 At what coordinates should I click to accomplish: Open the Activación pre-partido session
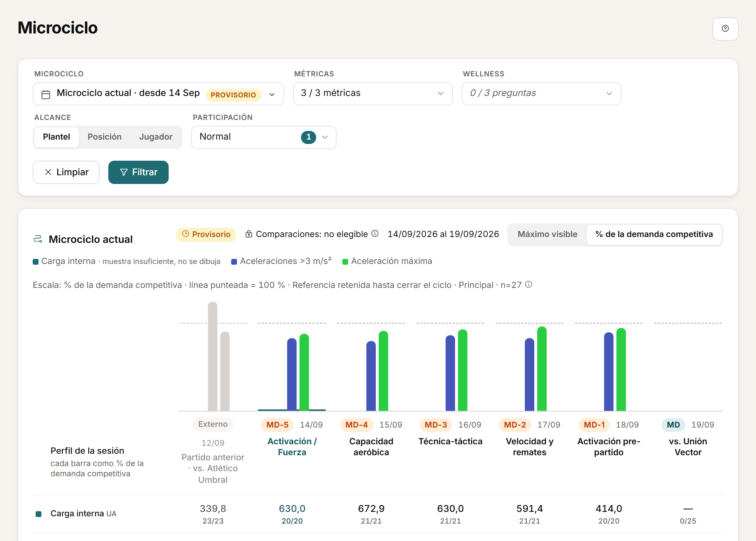tap(609, 447)
